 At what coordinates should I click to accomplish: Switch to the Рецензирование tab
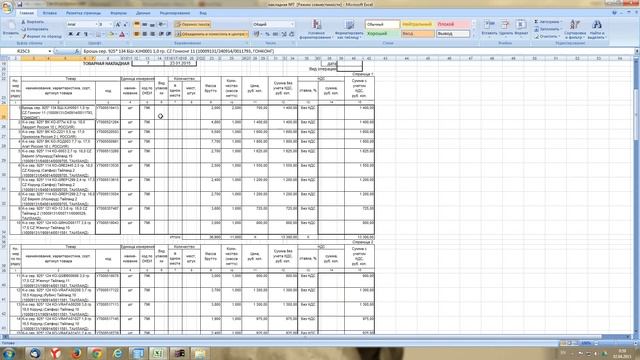[175, 13]
